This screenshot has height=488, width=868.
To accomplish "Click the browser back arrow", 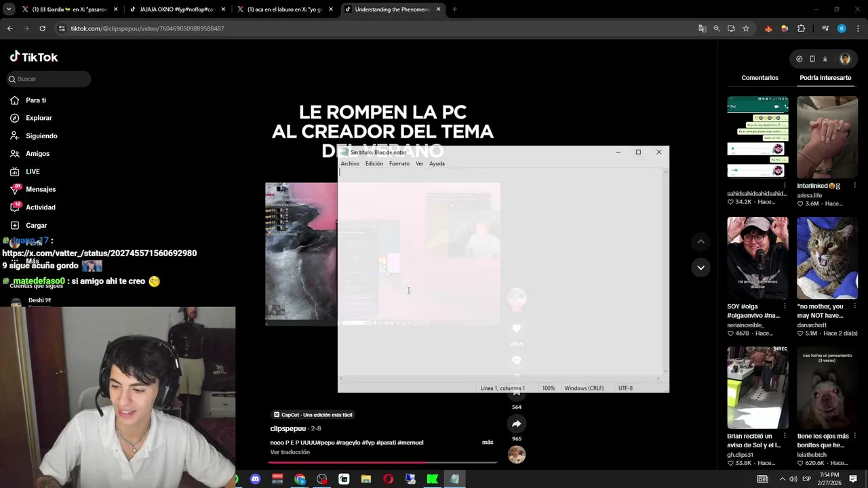I will [9, 28].
